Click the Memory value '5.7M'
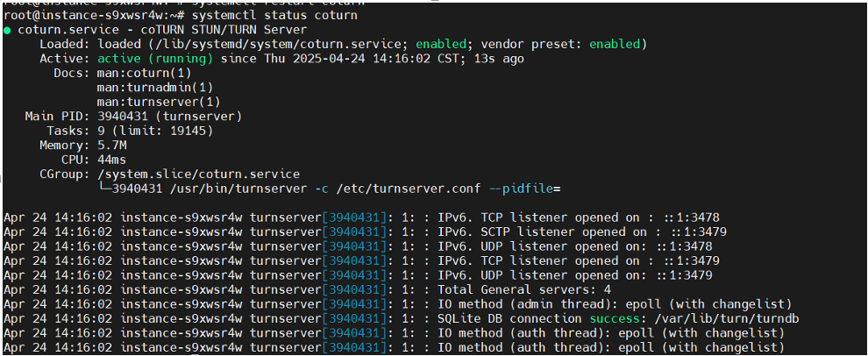The height and width of the screenshot is (356, 868). pos(112,145)
